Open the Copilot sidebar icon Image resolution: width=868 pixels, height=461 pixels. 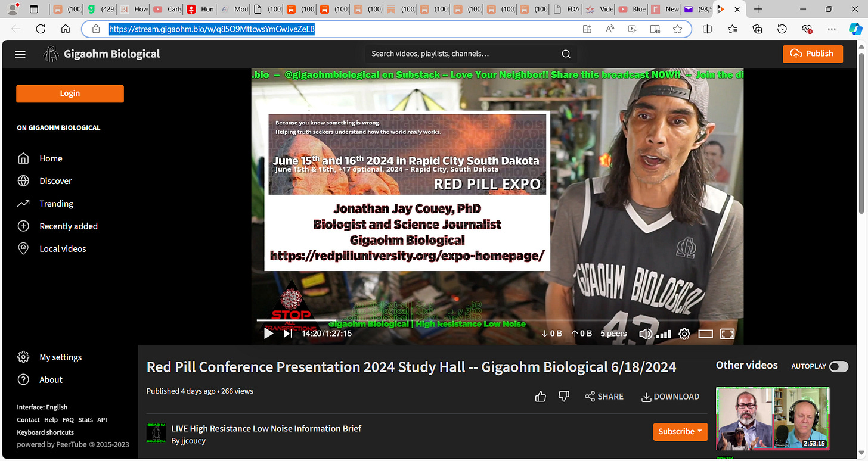855,29
